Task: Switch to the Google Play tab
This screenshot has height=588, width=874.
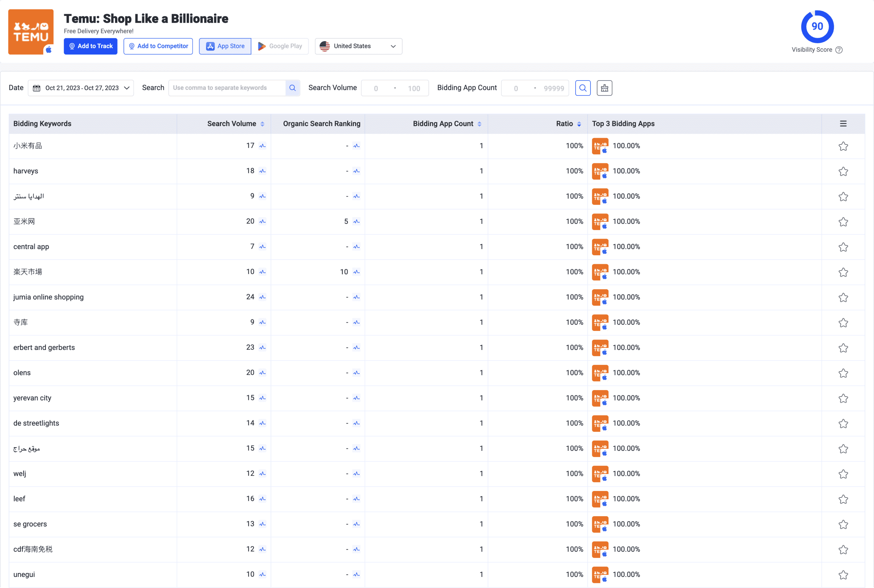Action: pos(280,46)
